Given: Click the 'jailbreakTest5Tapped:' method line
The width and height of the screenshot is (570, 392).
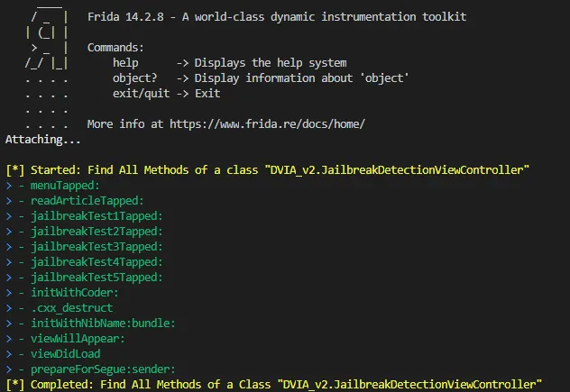Looking at the screenshot, I should point(85,278).
